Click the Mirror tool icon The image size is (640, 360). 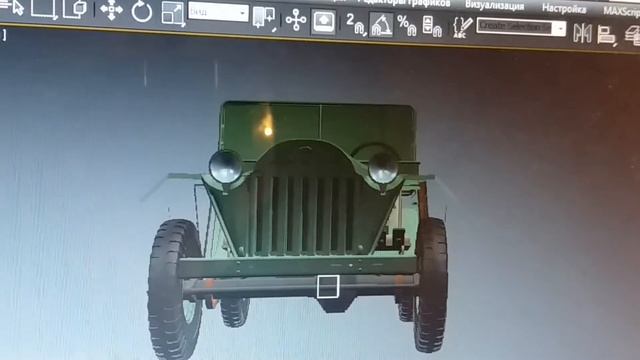pyautogui.click(x=582, y=33)
